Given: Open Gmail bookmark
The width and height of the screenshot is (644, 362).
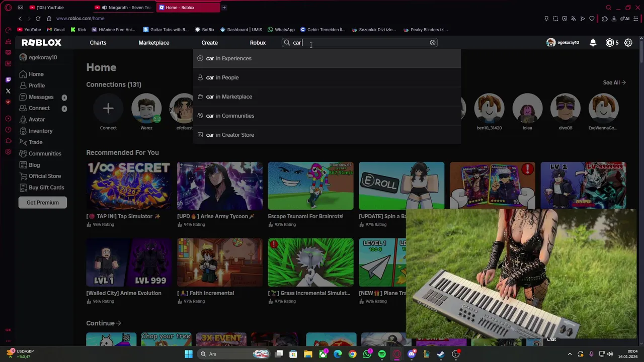Looking at the screenshot, I should pos(55,30).
